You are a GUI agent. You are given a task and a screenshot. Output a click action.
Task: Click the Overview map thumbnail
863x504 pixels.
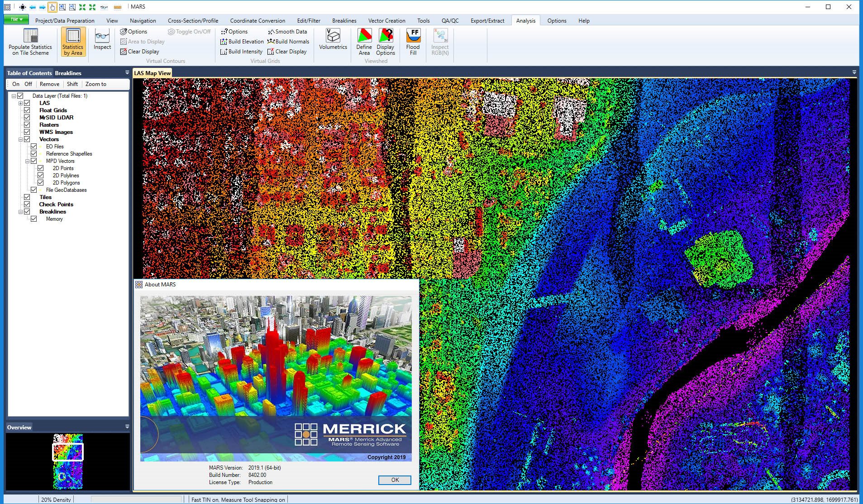pyautogui.click(x=68, y=461)
